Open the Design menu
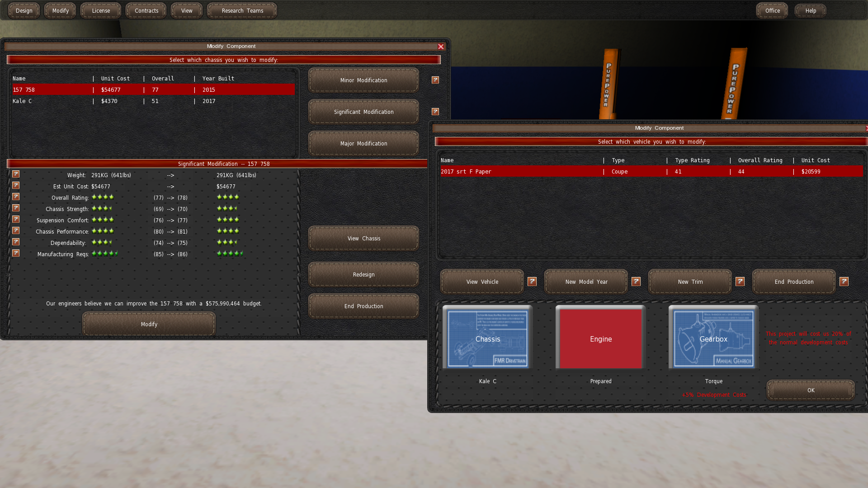 24,10
